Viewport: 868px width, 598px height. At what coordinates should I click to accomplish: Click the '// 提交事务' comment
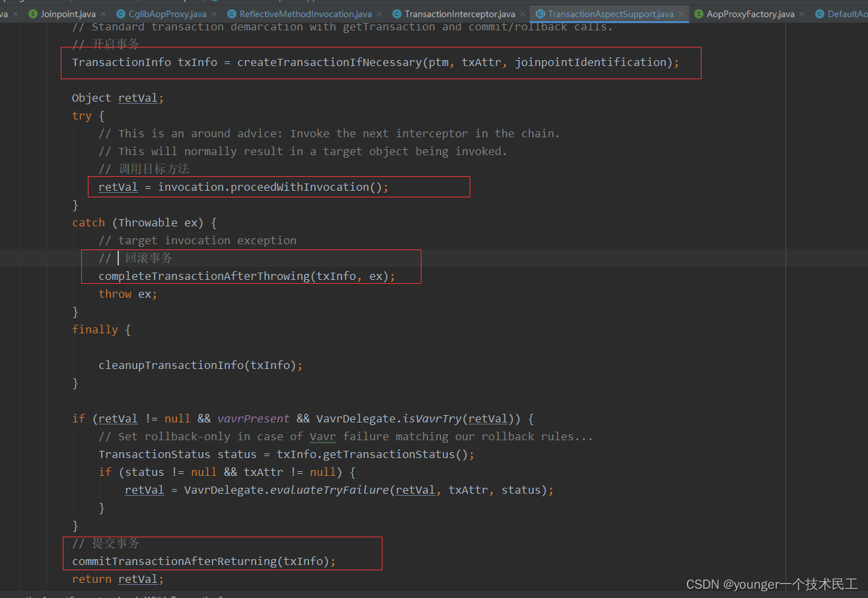(106, 543)
